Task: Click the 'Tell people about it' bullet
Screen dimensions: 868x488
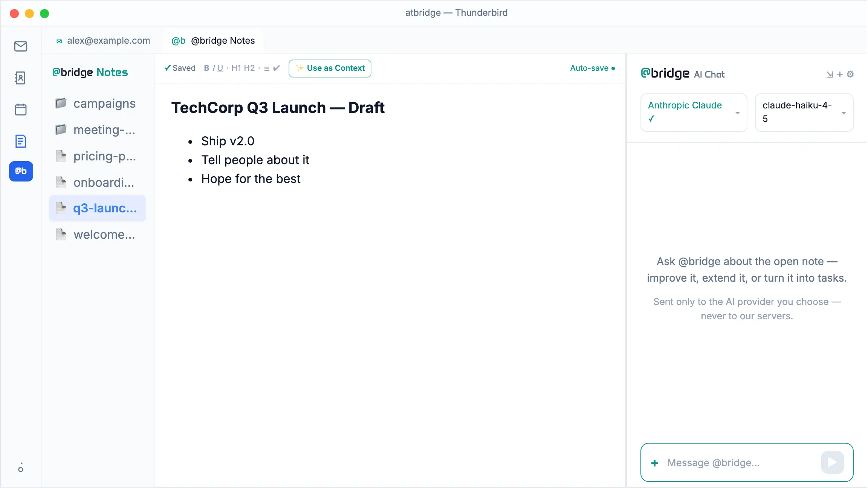Action: (x=255, y=160)
